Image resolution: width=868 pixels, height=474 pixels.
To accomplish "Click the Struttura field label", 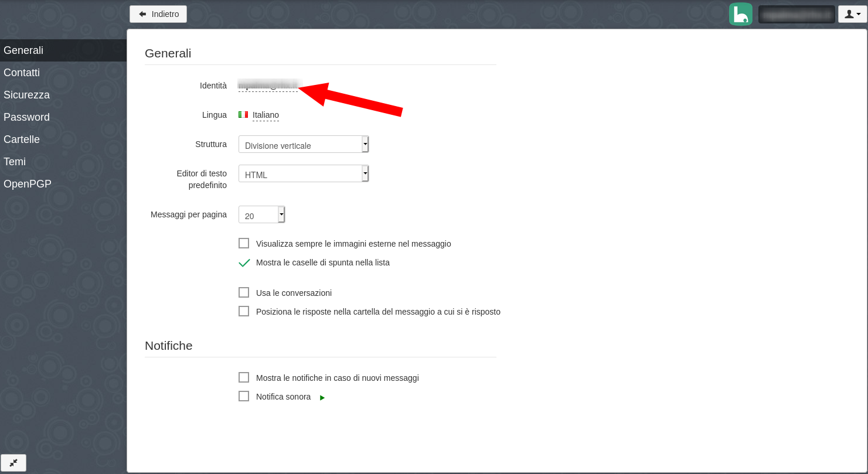I will (x=211, y=144).
